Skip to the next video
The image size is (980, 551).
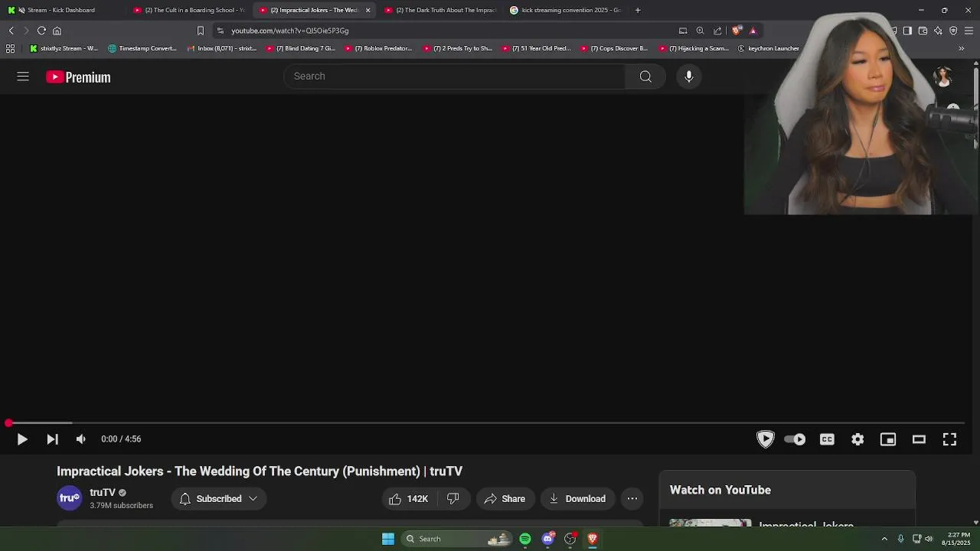pos(52,439)
